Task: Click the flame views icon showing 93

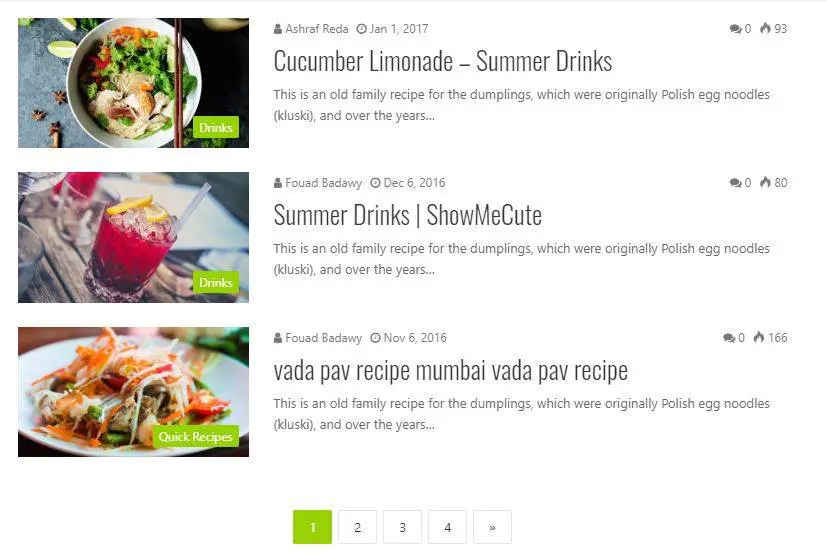Action: click(x=765, y=28)
